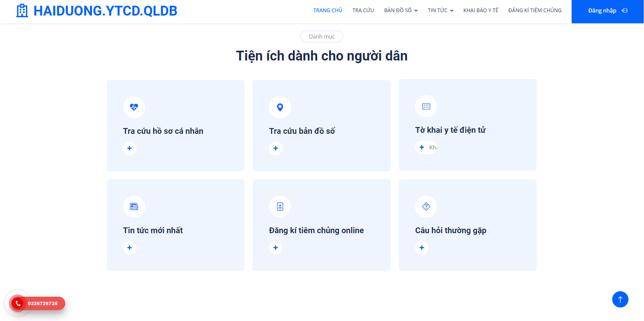Click the Tiện ích dành cho người dân title
The height and width of the screenshot is (321, 644).
322,56
